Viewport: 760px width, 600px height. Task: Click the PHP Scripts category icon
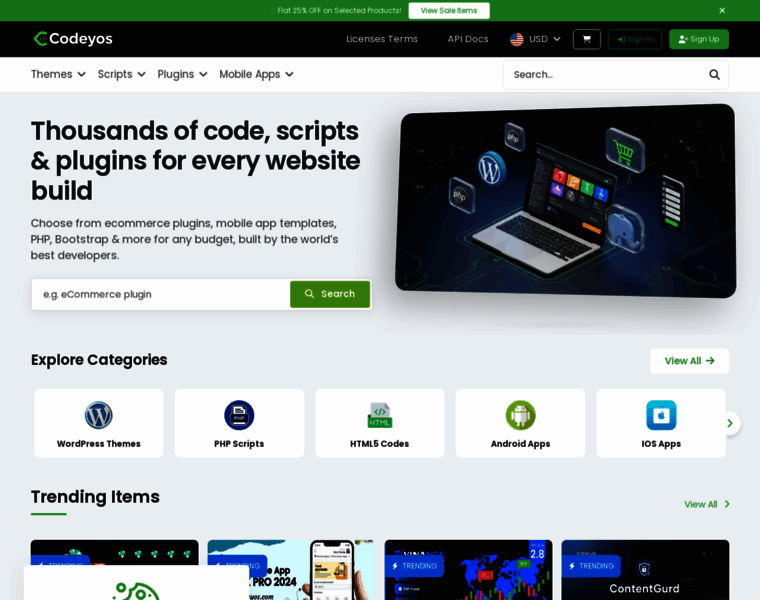(239, 415)
